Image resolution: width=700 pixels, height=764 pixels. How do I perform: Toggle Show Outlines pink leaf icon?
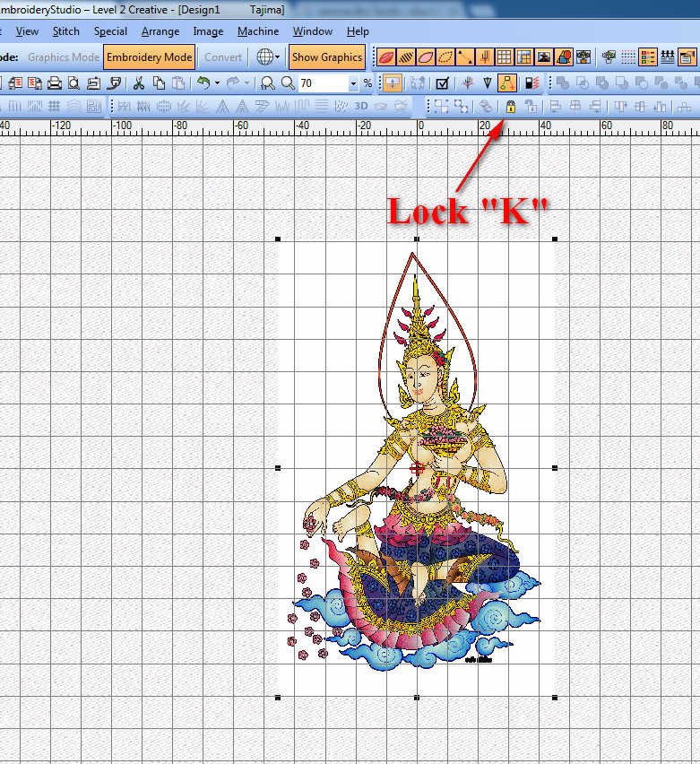425,57
